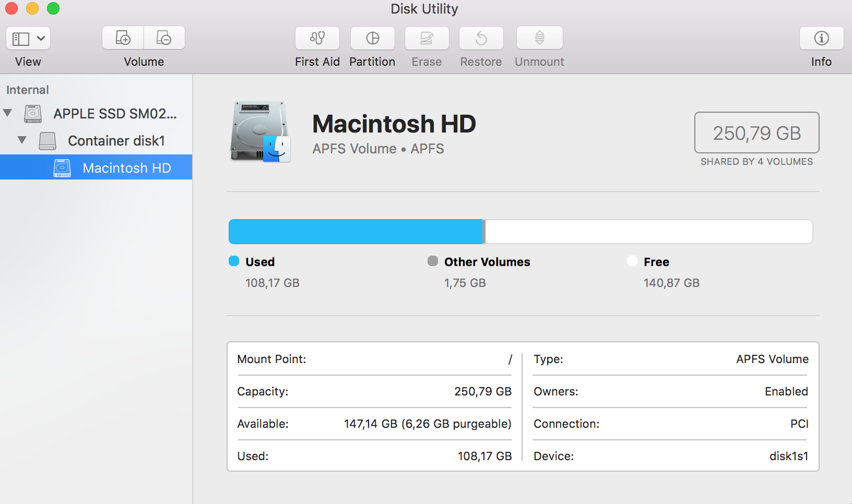Viewport: 852px width, 504px height.
Task: Click the Delete Volume icon
Action: pos(164,38)
